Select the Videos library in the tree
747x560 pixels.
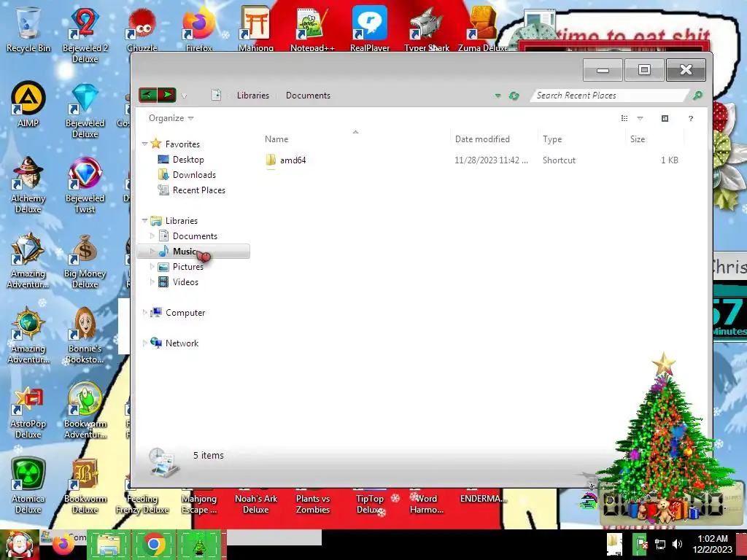178,282
